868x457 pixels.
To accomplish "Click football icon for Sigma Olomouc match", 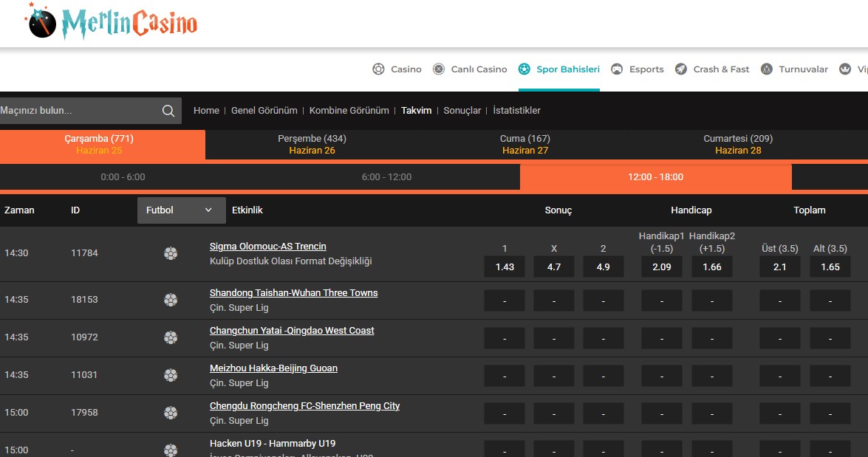I will pyautogui.click(x=171, y=253).
